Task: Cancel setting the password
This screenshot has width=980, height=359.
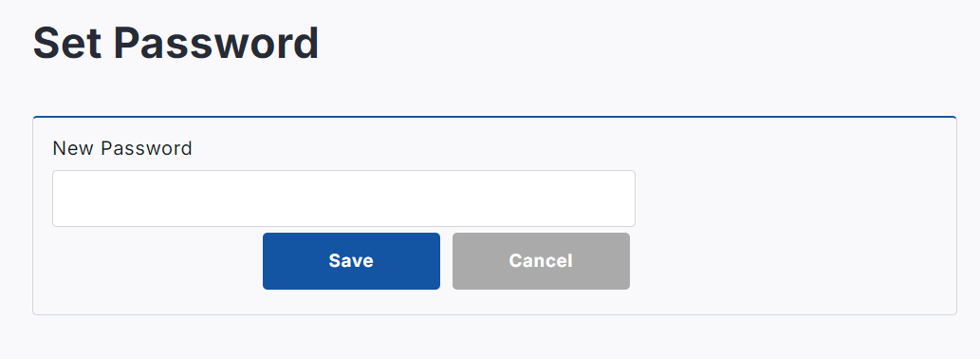Action: 542,261
